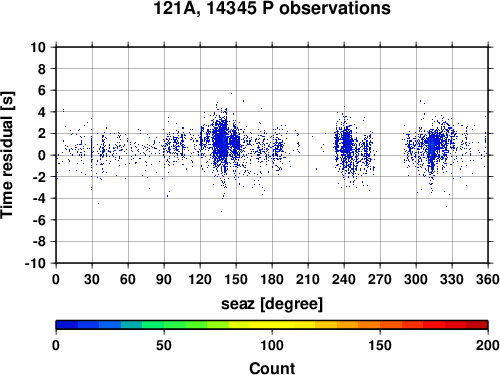Click the x-axis tick label 360
The height and width of the screenshot is (375, 500).
[488, 279]
